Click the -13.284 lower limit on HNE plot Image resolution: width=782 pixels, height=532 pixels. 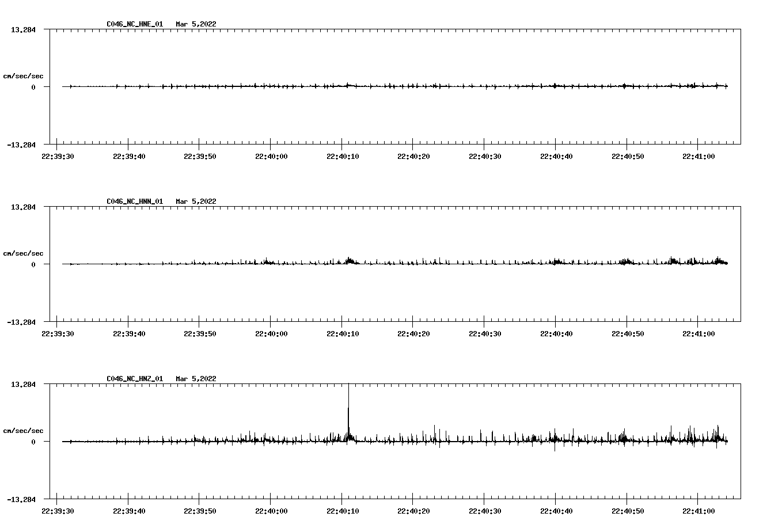pyautogui.click(x=21, y=145)
